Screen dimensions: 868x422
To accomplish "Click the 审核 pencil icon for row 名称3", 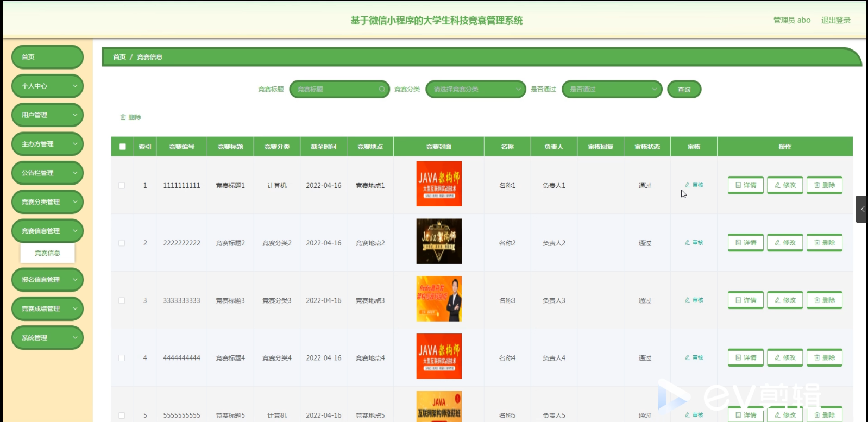I will (687, 300).
